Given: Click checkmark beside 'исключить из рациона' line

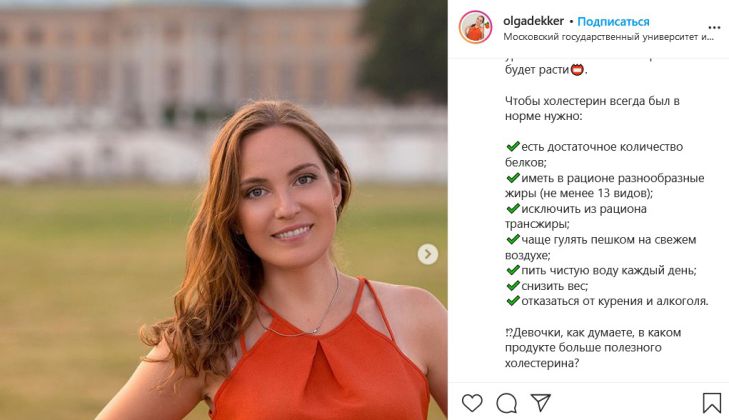Looking at the screenshot, I should point(513,209).
